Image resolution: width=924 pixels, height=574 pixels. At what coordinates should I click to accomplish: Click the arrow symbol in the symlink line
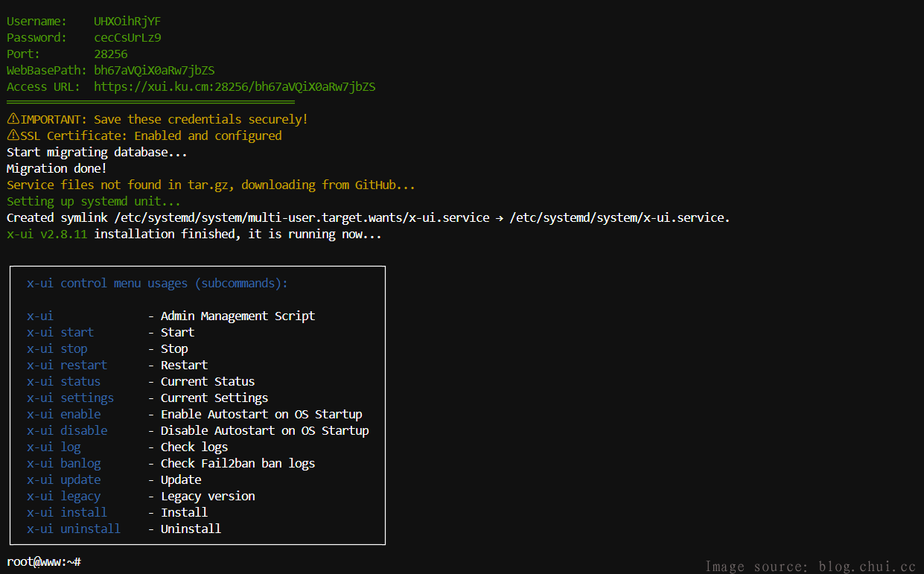pyautogui.click(x=500, y=218)
